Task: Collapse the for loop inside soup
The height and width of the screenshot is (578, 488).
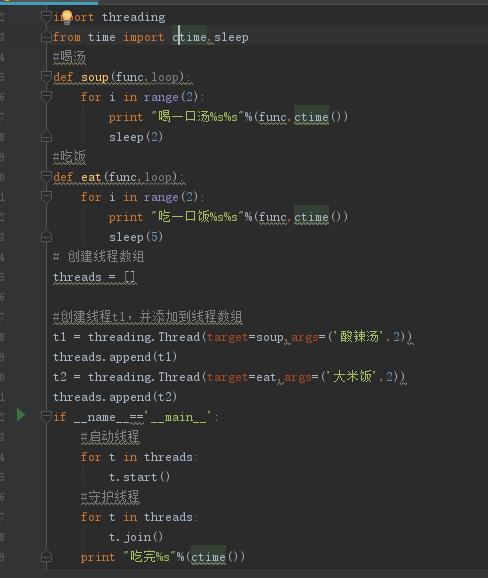Action: click(x=46, y=97)
